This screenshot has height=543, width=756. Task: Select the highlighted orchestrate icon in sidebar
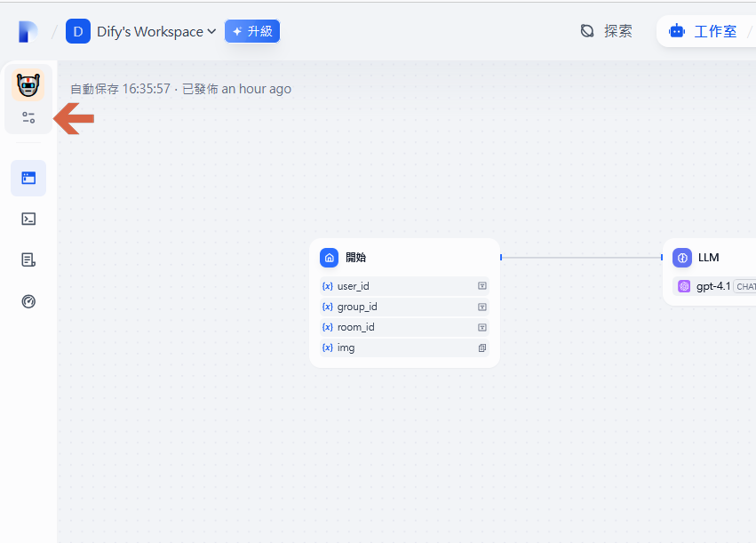click(x=28, y=178)
